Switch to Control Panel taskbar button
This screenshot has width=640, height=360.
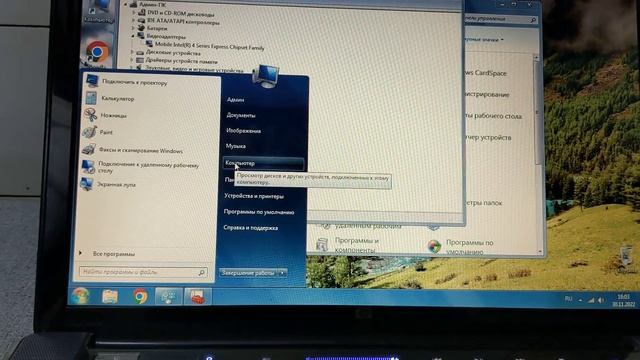[168, 297]
